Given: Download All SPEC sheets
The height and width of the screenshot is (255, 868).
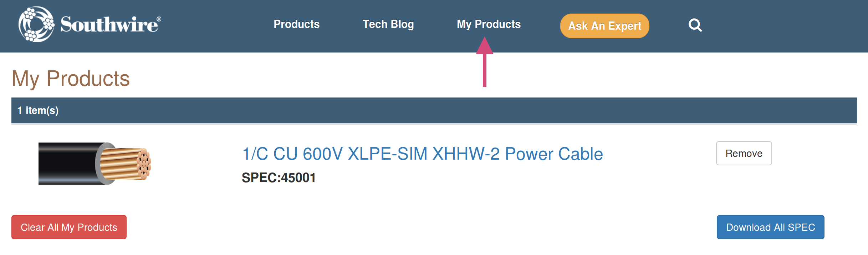Looking at the screenshot, I should click(x=770, y=227).
